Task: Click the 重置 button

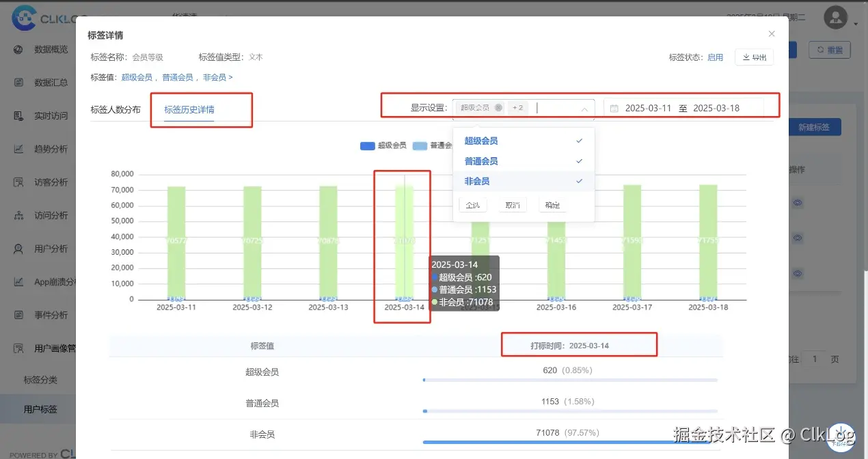Action: click(x=829, y=50)
